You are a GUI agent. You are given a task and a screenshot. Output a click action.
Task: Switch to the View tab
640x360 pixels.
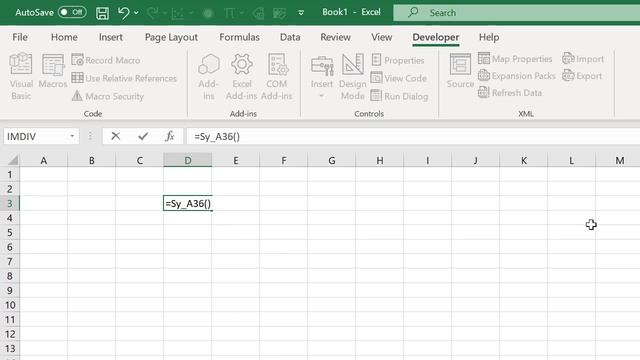[382, 37]
